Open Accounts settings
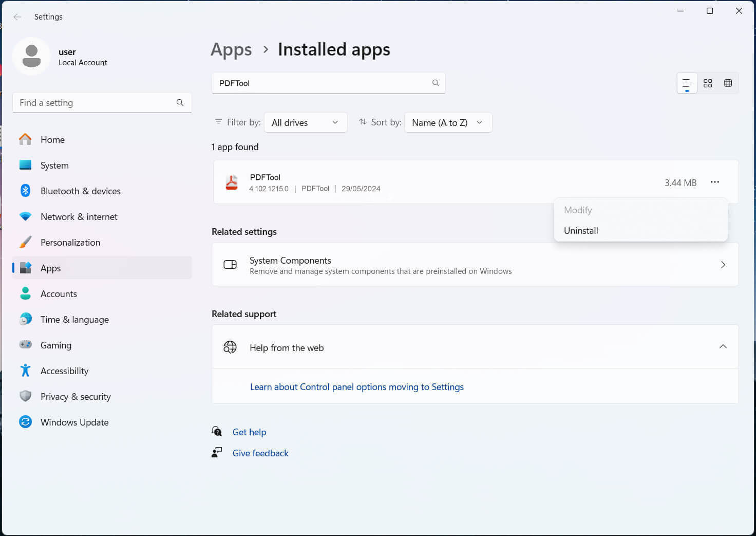 [102, 293]
